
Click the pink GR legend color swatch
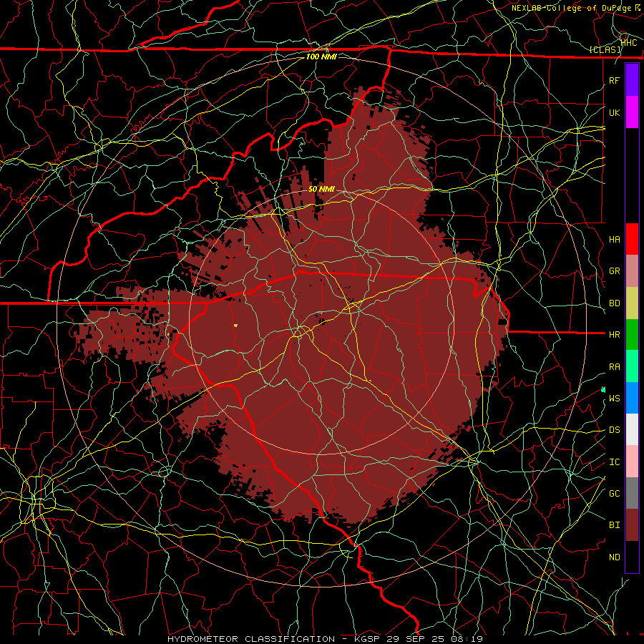coord(632,271)
